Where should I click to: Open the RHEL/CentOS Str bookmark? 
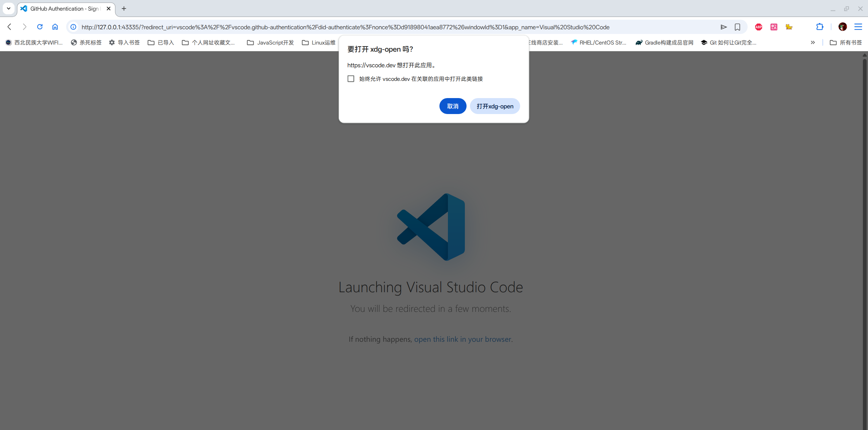click(599, 42)
